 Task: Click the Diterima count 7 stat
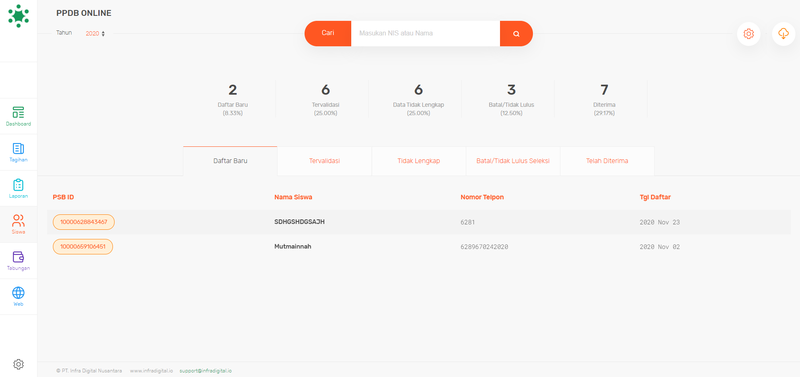pos(604,99)
